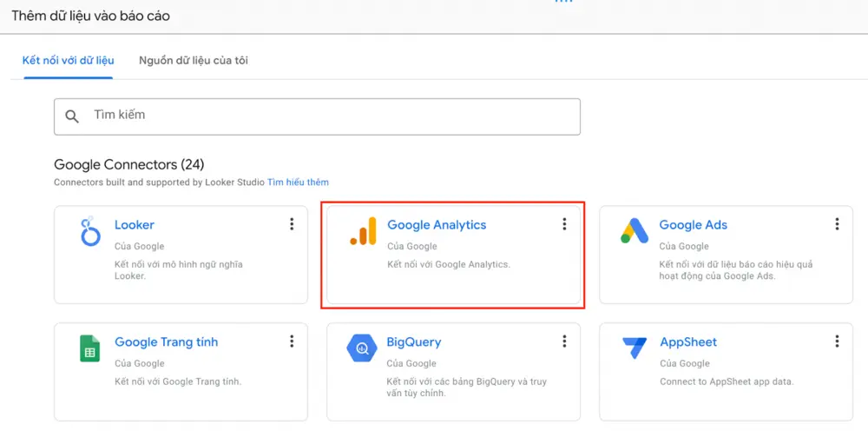
Task: Switch to Nguồn dữ liệu của tôi tab
Action: coord(194,60)
